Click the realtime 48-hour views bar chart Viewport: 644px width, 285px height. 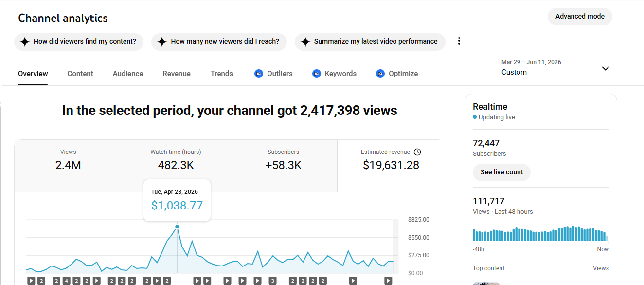540,234
